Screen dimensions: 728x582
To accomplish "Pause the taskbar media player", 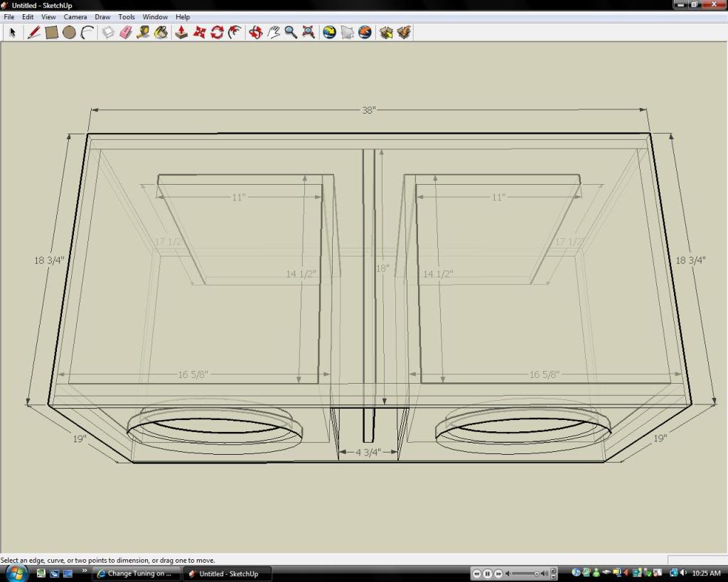I will (x=487, y=573).
